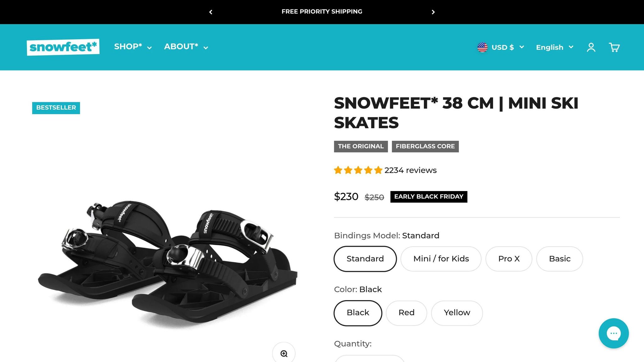Open the shopping cart icon
The height and width of the screenshot is (362, 644).
(614, 47)
